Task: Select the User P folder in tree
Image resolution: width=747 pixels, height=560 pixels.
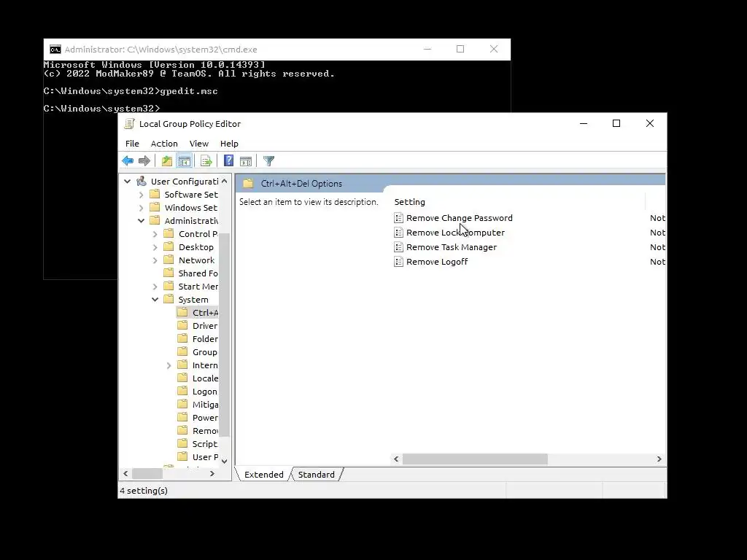Action: click(x=205, y=456)
